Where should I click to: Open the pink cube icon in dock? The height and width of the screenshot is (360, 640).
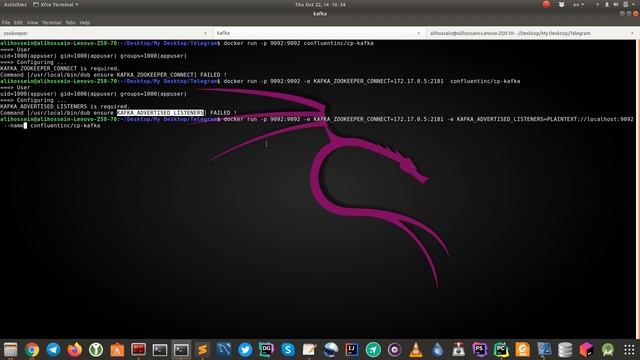tap(586, 350)
